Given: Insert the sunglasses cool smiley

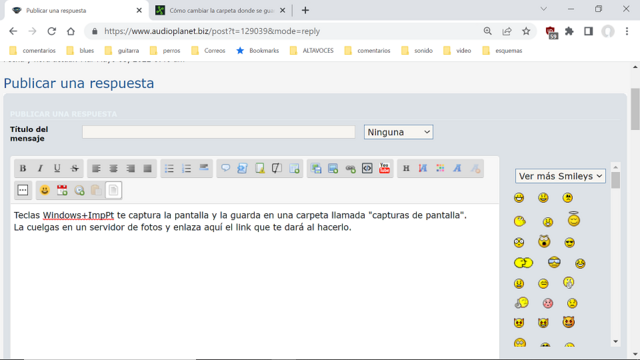Looking at the screenshot, I should click(569, 243).
